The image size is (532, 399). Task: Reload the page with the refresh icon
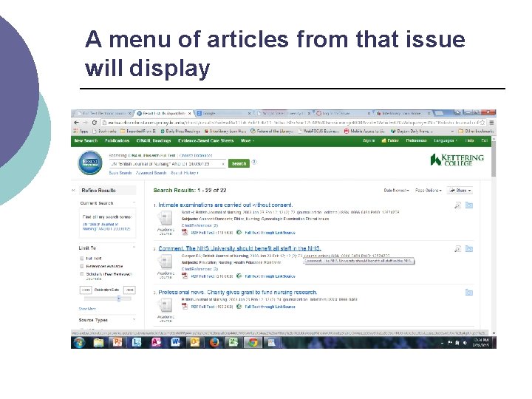point(95,123)
